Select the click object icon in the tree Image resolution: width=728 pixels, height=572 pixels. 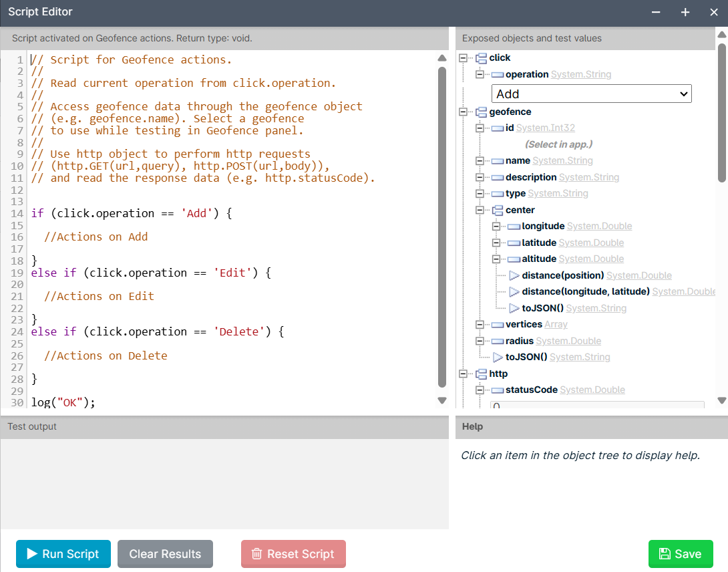tap(482, 57)
